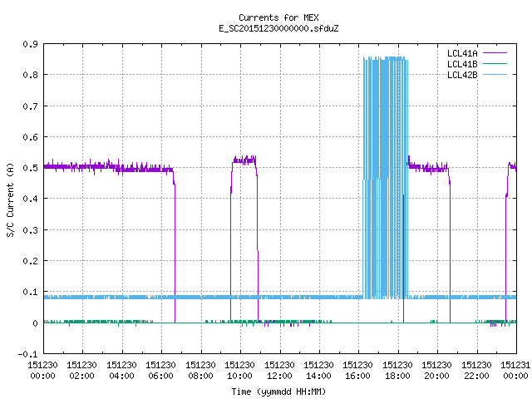Viewport: 532px width, 399px height.
Task: Click the LCL41A legend label
Action: coord(462,53)
